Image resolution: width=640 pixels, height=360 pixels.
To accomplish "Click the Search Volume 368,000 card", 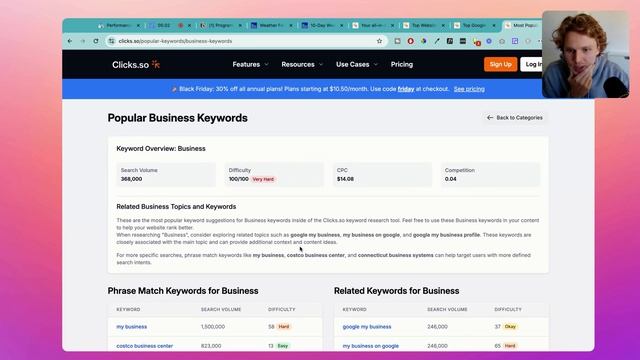I will (x=166, y=175).
